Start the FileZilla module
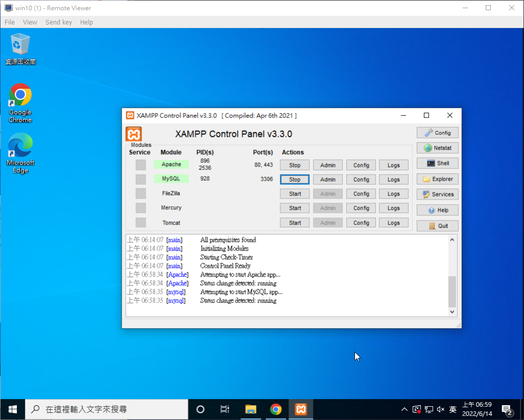The width and height of the screenshot is (524, 420). pos(295,194)
